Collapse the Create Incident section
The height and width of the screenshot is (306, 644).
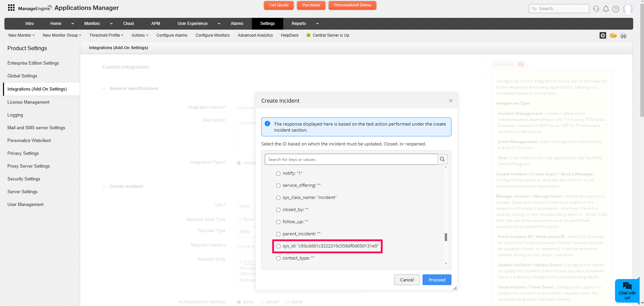(x=104, y=186)
